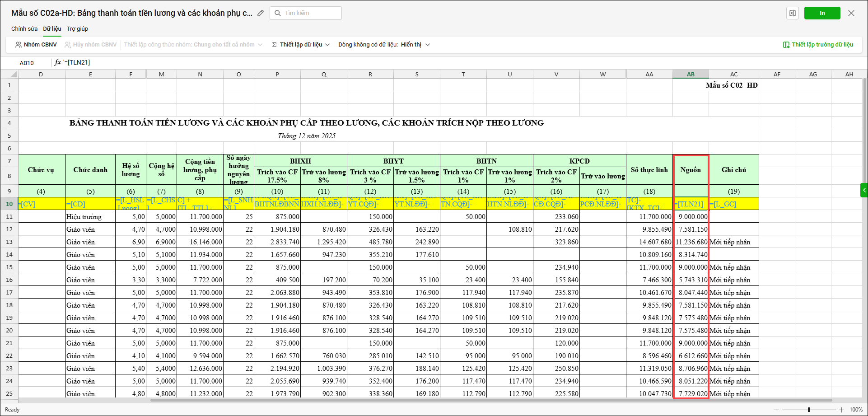
Task: Expand the green side panel arrow
Action: click(864, 190)
